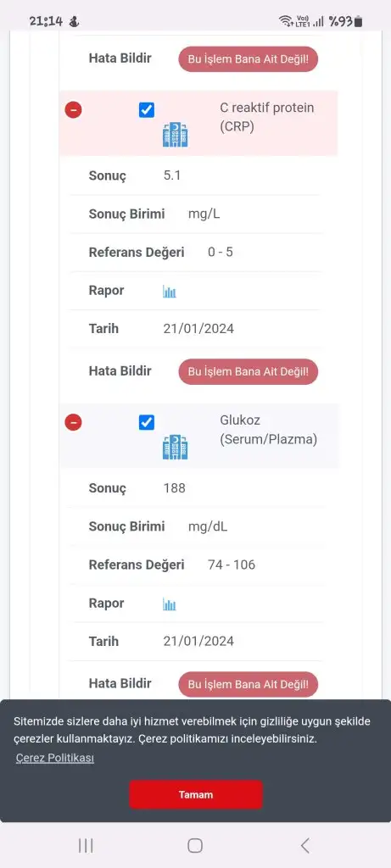The height and width of the screenshot is (868, 391).
Task: Tap the battery indicator in status bar
Action: click(358, 21)
